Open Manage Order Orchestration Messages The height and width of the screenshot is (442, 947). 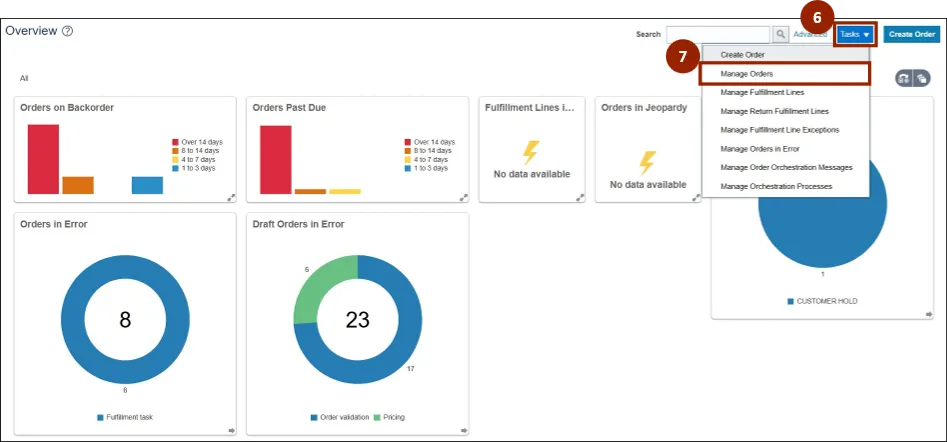(x=786, y=167)
